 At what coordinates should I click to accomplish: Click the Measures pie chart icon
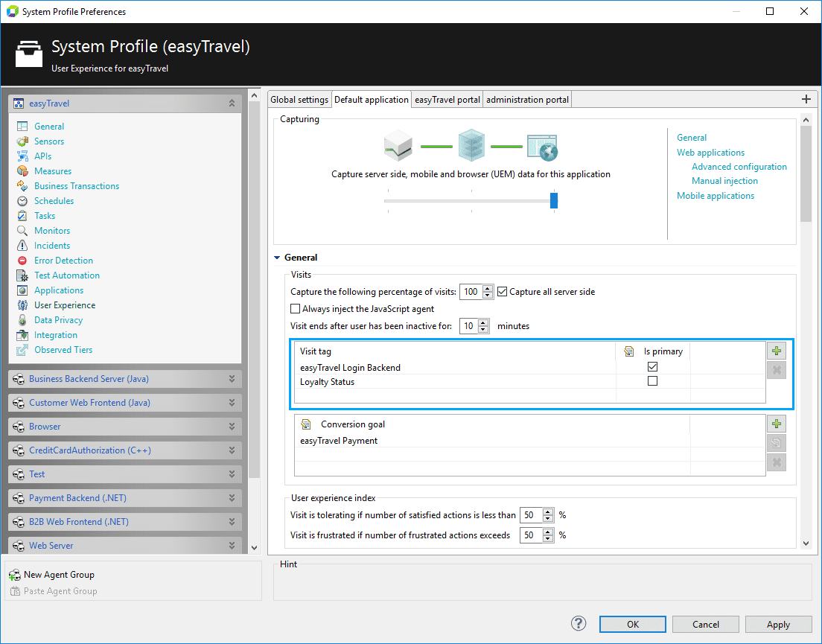[x=22, y=170]
